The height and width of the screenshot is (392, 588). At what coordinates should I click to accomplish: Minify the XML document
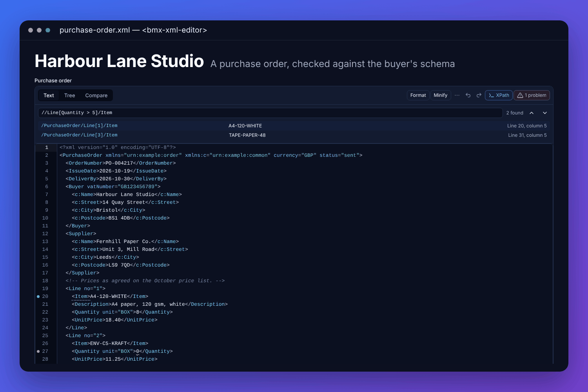click(441, 95)
